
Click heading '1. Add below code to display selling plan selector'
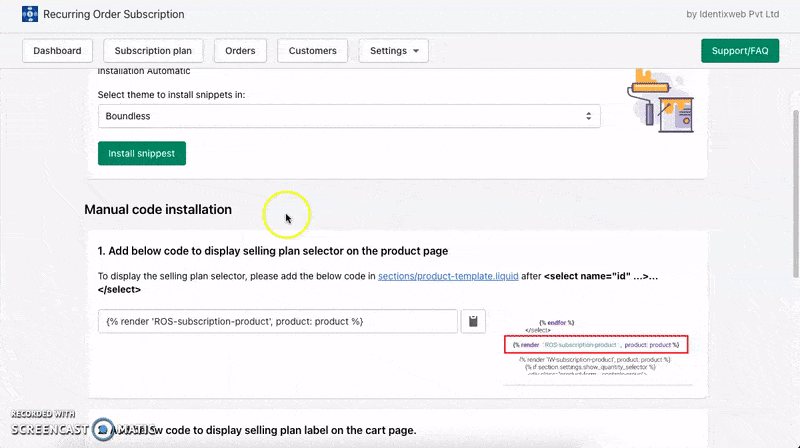tap(273, 251)
